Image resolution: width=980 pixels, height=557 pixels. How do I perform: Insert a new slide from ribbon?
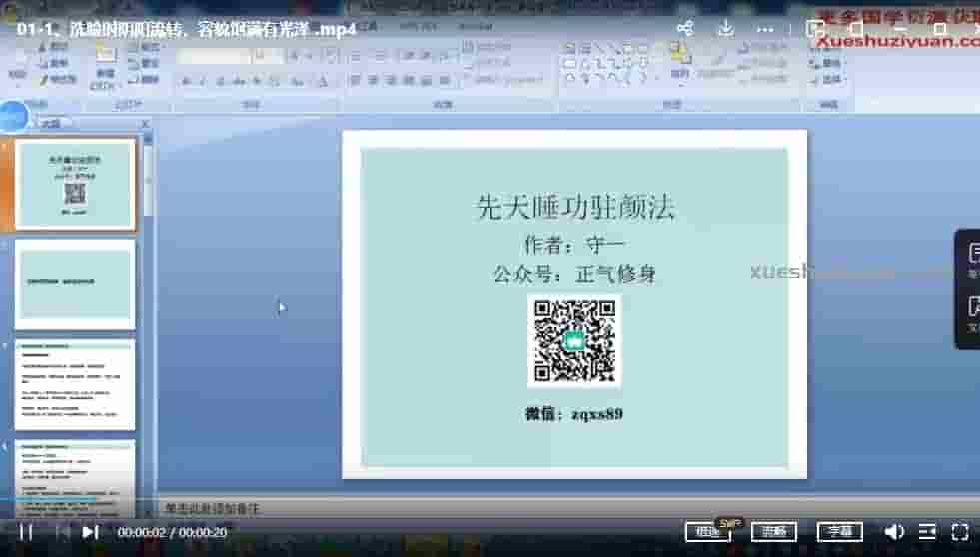tap(104, 68)
